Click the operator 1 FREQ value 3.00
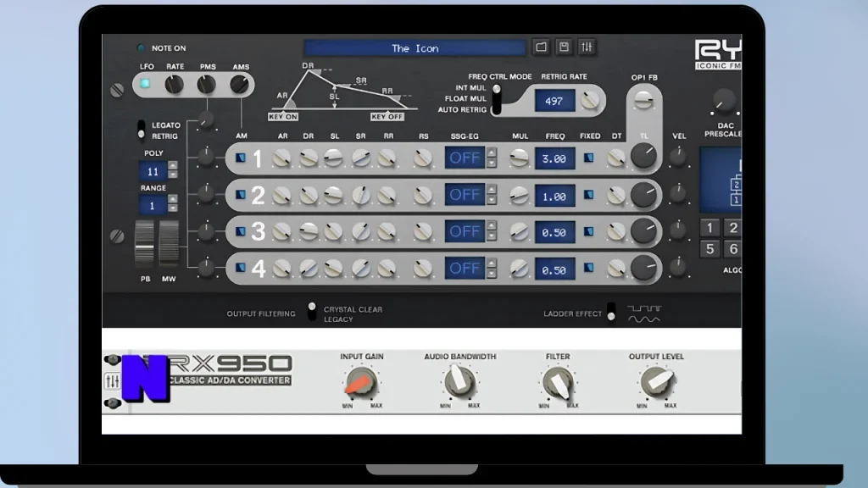 pos(554,158)
